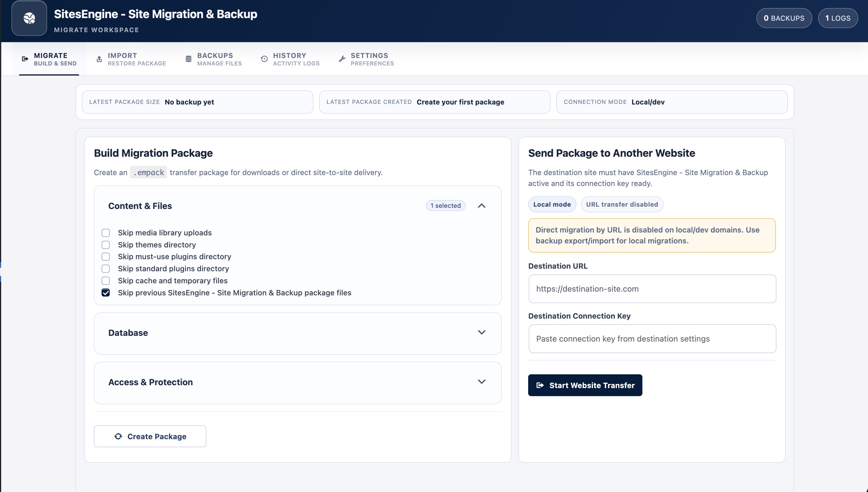Collapse the Content & Files section chevron

click(x=481, y=206)
